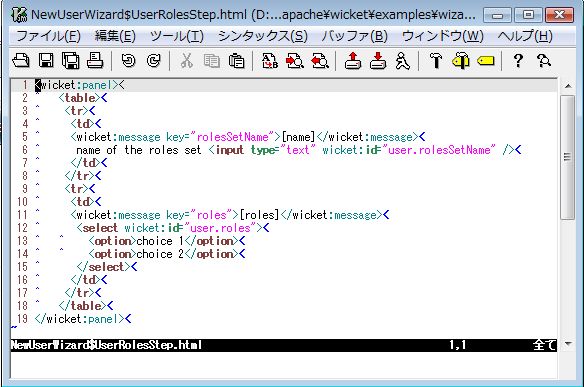
Task: Run script using running figure icon
Action: 403,61
